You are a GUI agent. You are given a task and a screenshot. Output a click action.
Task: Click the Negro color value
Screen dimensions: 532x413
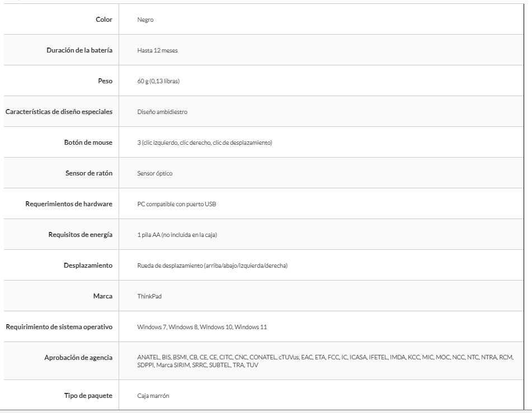[145, 20]
